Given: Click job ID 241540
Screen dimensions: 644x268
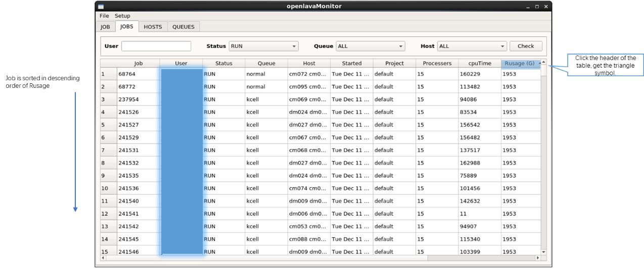Looking at the screenshot, I should point(139,201).
